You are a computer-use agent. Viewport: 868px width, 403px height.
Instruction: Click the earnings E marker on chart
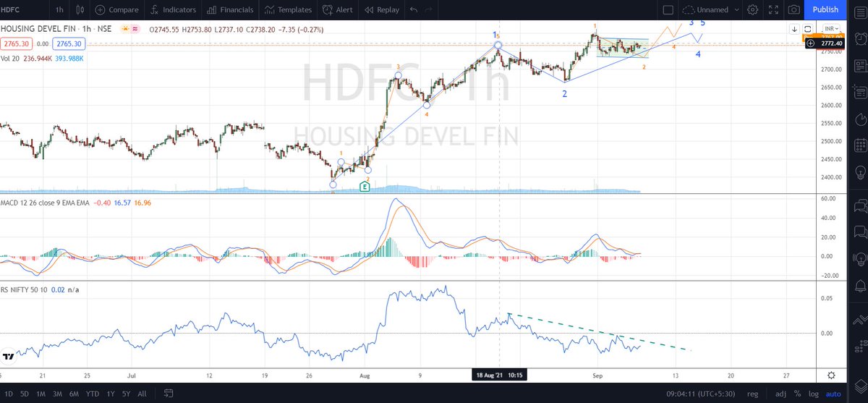365,187
